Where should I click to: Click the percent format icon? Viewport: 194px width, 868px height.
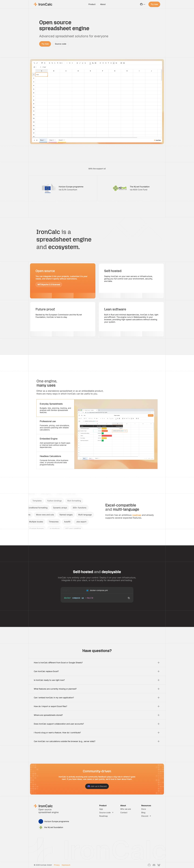point(52,63)
